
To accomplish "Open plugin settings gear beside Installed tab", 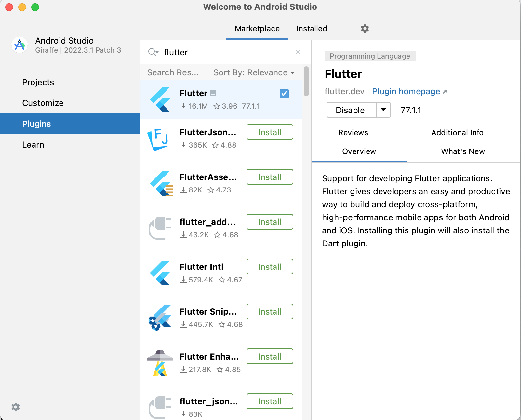I will 365,29.
